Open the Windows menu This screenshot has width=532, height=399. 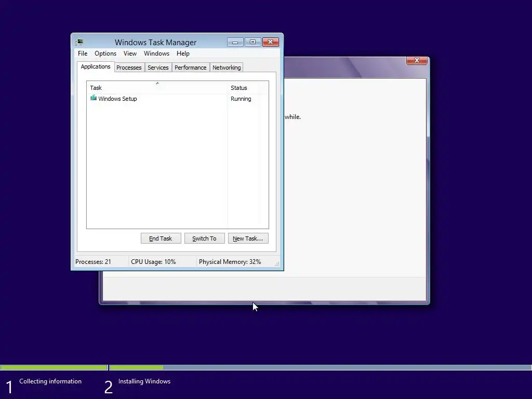pyautogui.click(x=156, y=54)
